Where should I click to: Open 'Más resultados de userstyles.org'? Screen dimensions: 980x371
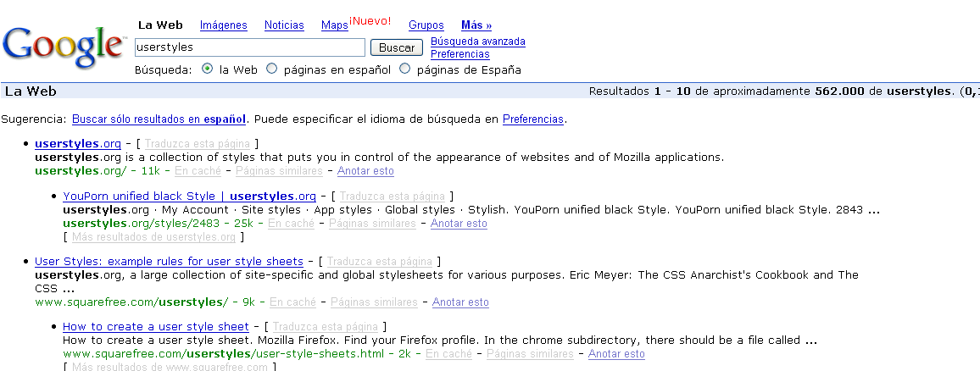153,236
